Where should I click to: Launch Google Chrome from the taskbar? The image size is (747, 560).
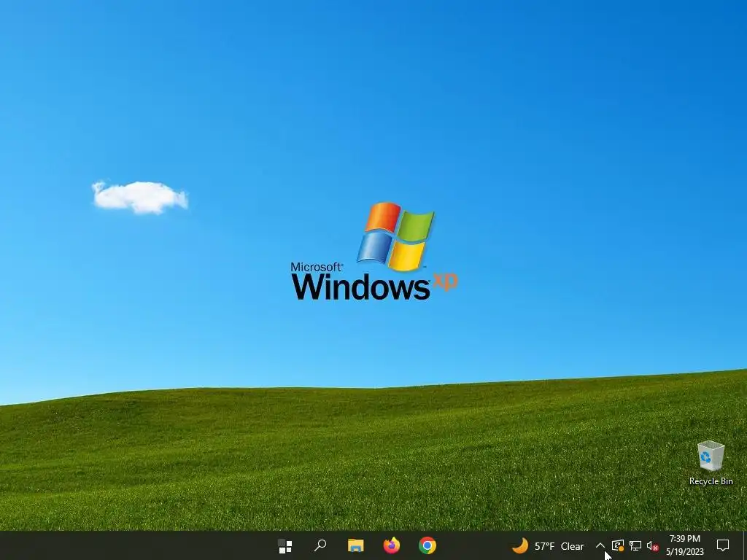tap(427, 545)
